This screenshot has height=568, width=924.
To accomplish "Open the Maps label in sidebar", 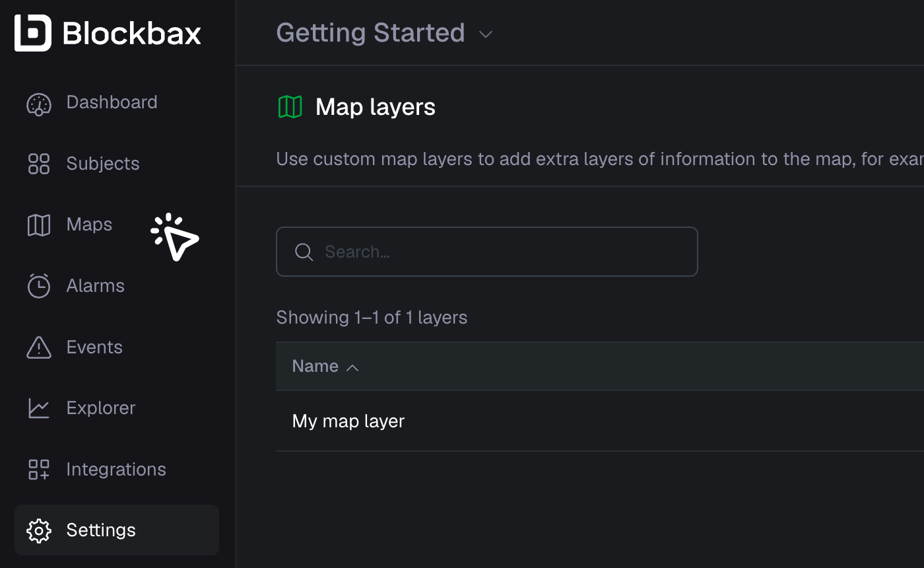I will pyautogui.click(x=89, y=225).
